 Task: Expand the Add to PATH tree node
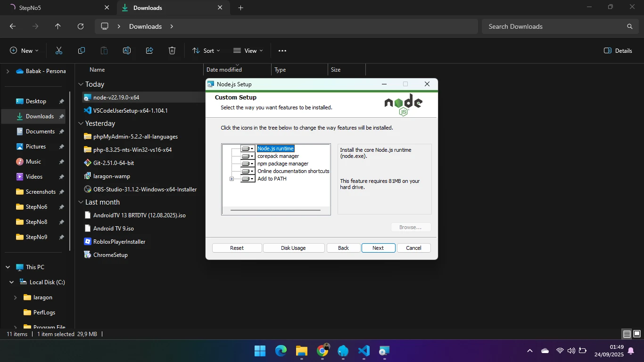click(231, 179)
